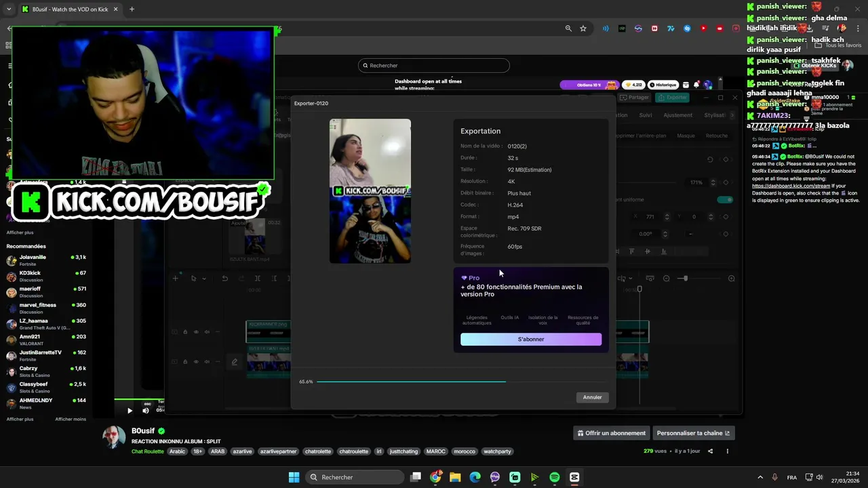Click the split clip tool

(258, 279)
